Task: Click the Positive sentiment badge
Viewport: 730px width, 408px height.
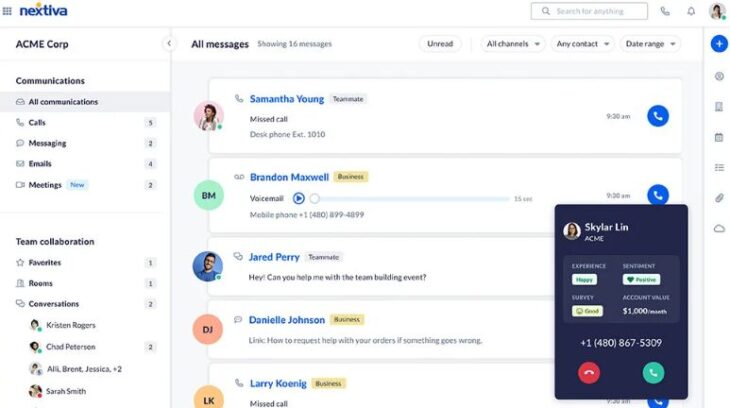Action: click(642, 279)
